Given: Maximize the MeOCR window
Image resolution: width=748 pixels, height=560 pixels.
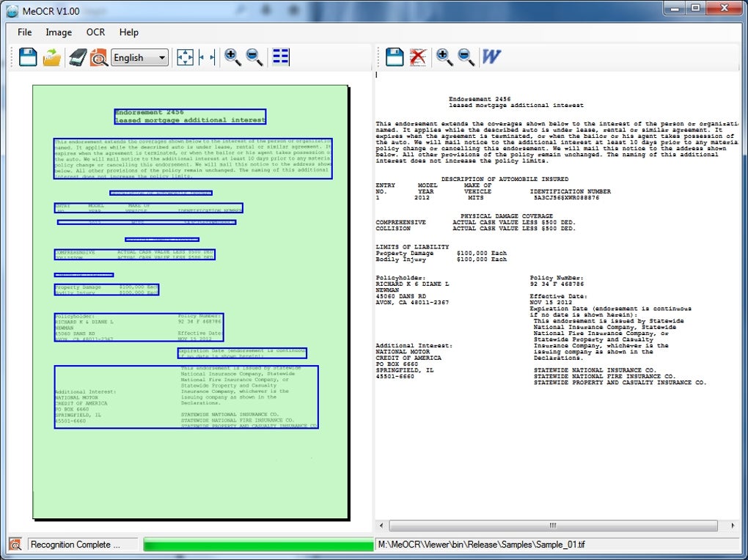Looking at the screenshot, I should click(696, 8).
